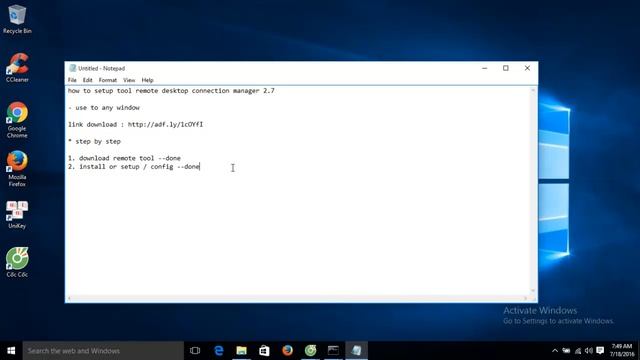The image size is (640, 360).
Task: Open the File menu in Notepad
Action: [x=72, y=80]
